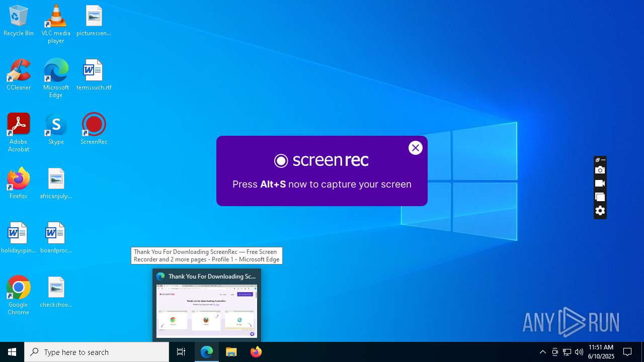Select the VLC media player shortcut
The height and width of the screenshot is (362, 644).
coord(56,24)
